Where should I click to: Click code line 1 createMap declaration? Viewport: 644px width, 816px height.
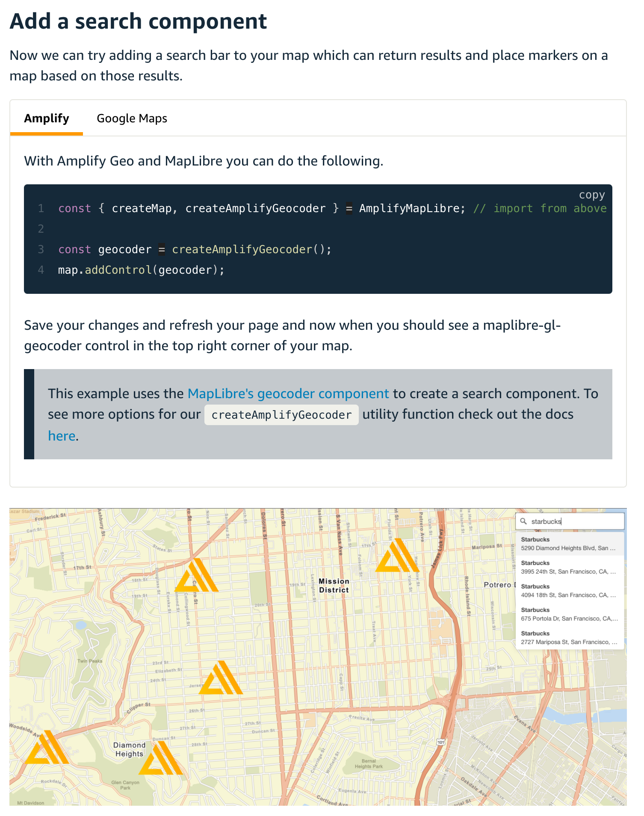coord(332,208)
